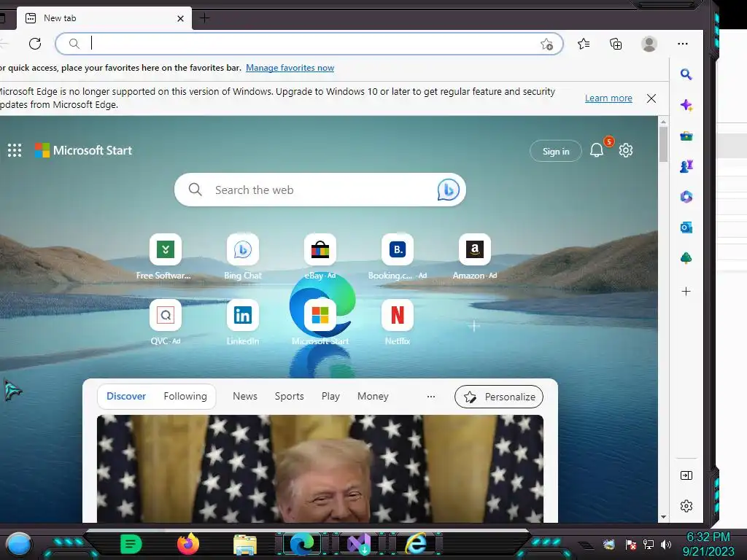Screen dimensions: 747x560
Task: Open sidebar Search icon
Action: [x=686, y=74]
